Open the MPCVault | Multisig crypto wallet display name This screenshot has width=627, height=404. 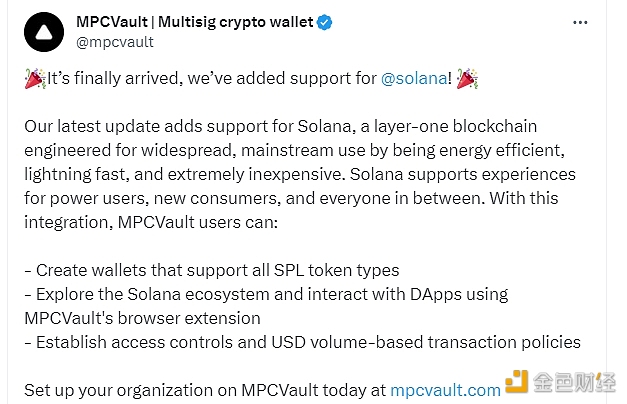(x=195, y=22)
